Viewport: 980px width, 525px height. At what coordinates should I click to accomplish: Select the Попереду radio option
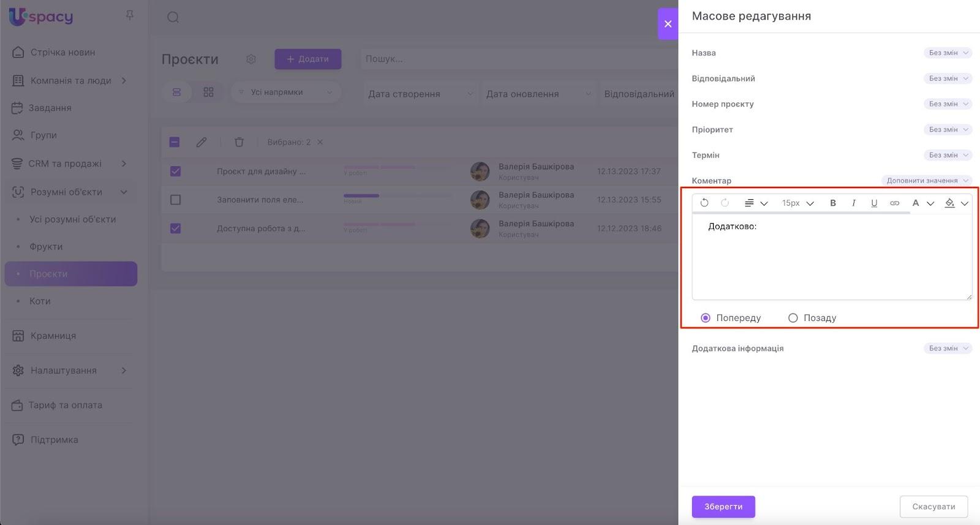pos(706,318)
